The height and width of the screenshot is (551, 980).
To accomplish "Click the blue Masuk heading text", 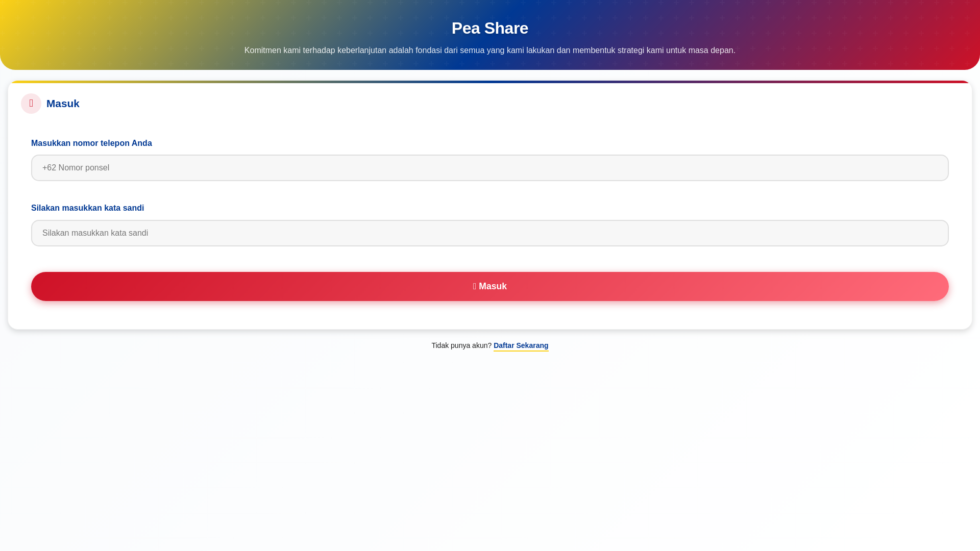I will pos(63,104).
